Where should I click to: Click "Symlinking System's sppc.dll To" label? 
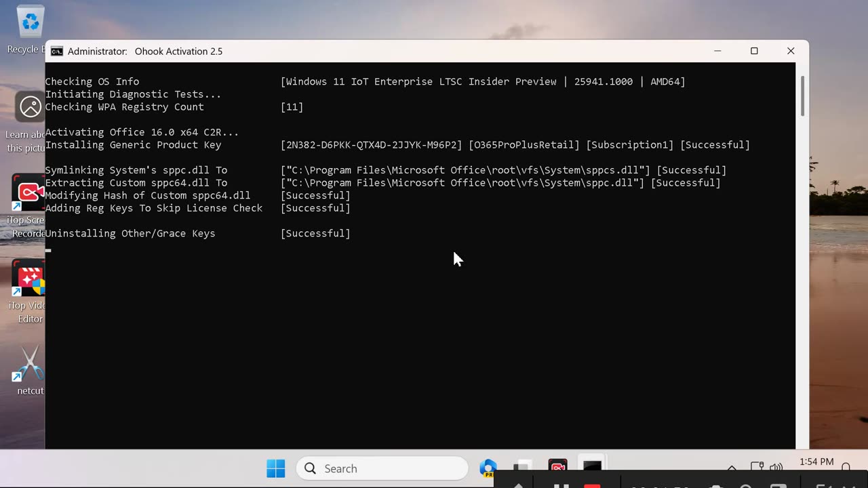(x=136, y=170)
